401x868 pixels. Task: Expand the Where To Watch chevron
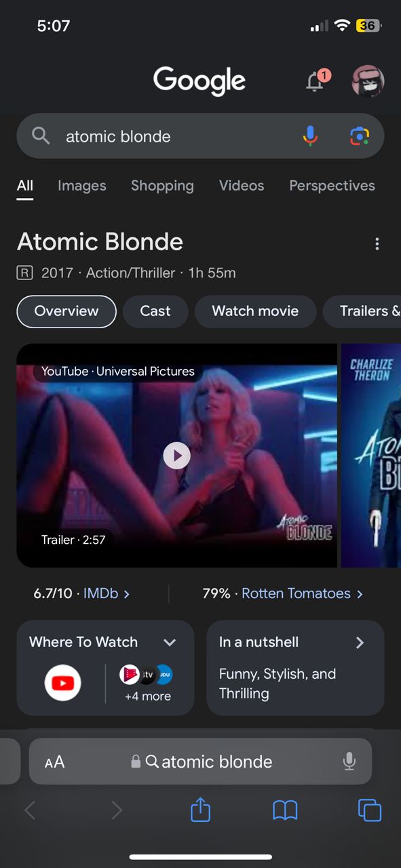170,642
